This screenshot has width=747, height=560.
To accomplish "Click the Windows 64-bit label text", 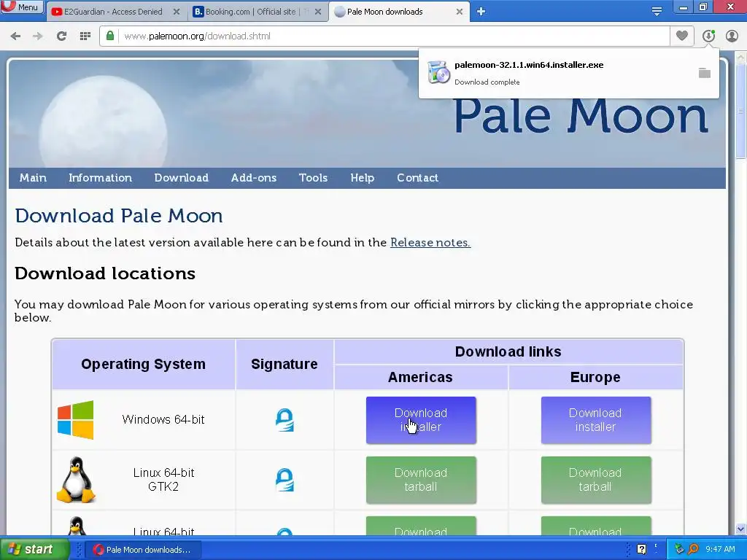I will click(x=163, y=419).
